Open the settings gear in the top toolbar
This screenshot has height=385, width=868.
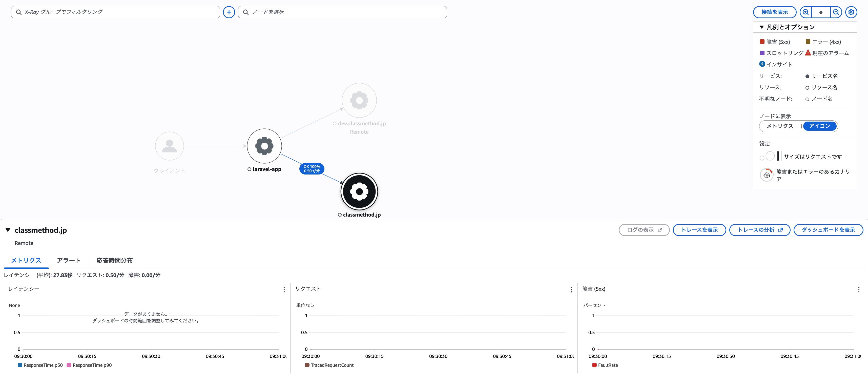click(x=851, y=12)
